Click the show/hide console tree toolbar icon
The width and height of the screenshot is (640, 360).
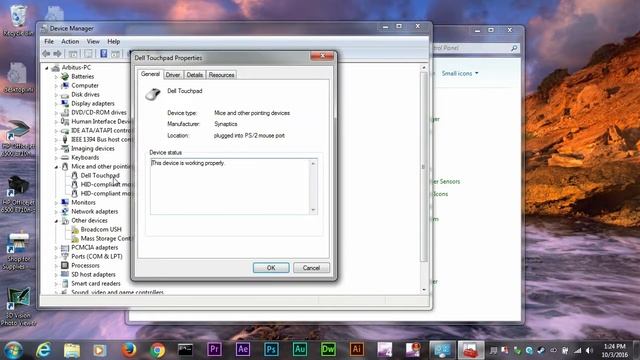(73, 54)
